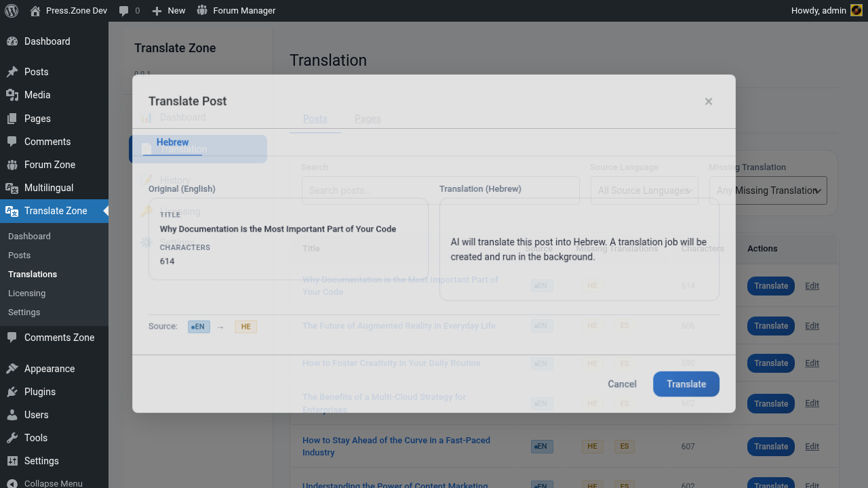868x488 pixels.
Task: Click the WordPress logo in the admin bar
Action: point(11,11)
